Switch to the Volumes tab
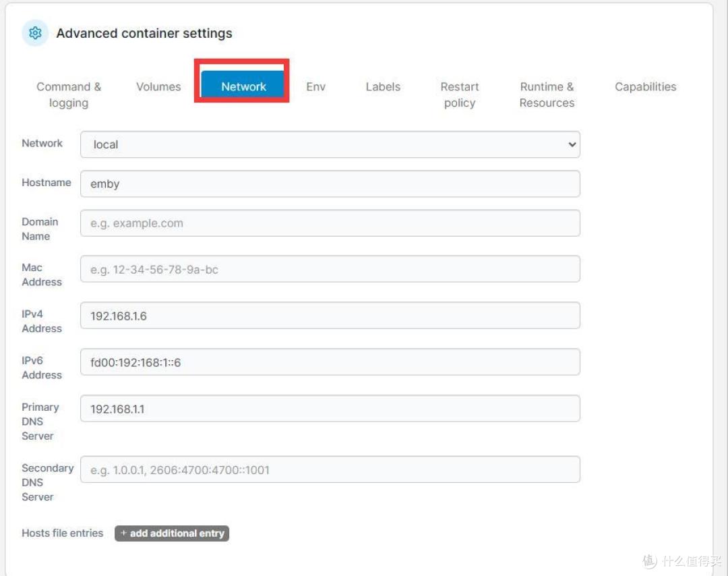Viewport: 728px width, 576px height. tap(158, 87)
